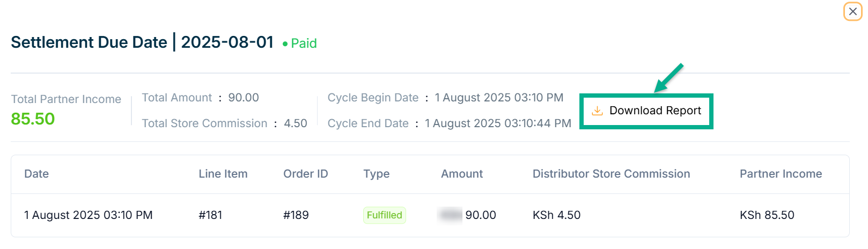Open line item #181
868x249 pixels.
(210, 215)
